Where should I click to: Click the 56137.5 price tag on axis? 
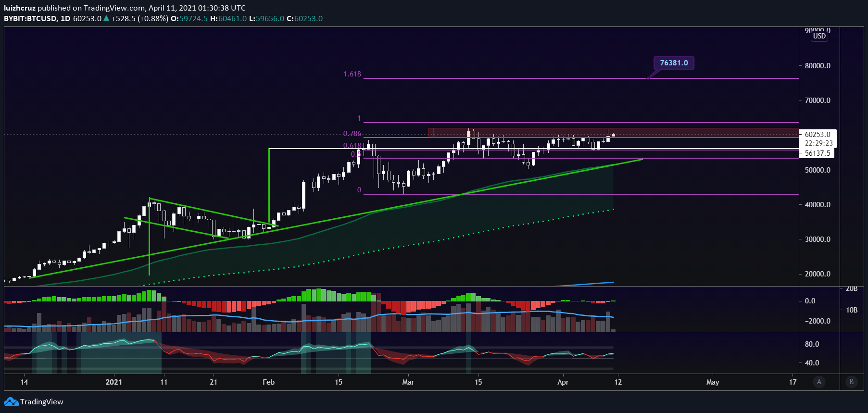[x=818, y=153]
